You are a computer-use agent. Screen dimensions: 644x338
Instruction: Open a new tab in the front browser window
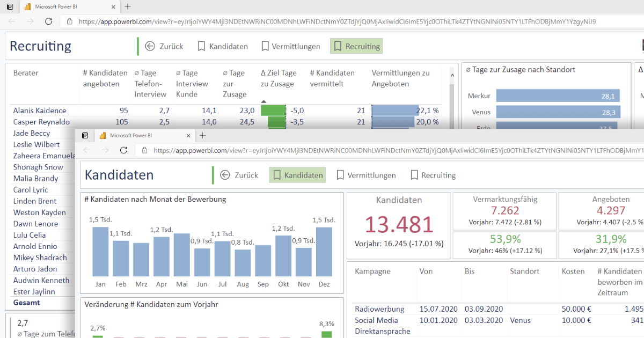(x=202, y=136)
